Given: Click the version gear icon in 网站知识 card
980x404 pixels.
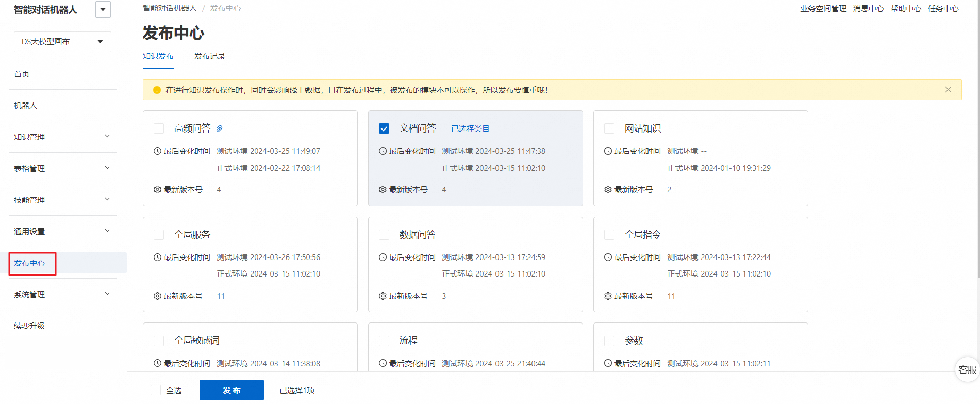Looking at the screenshot, I should [608, 190].
